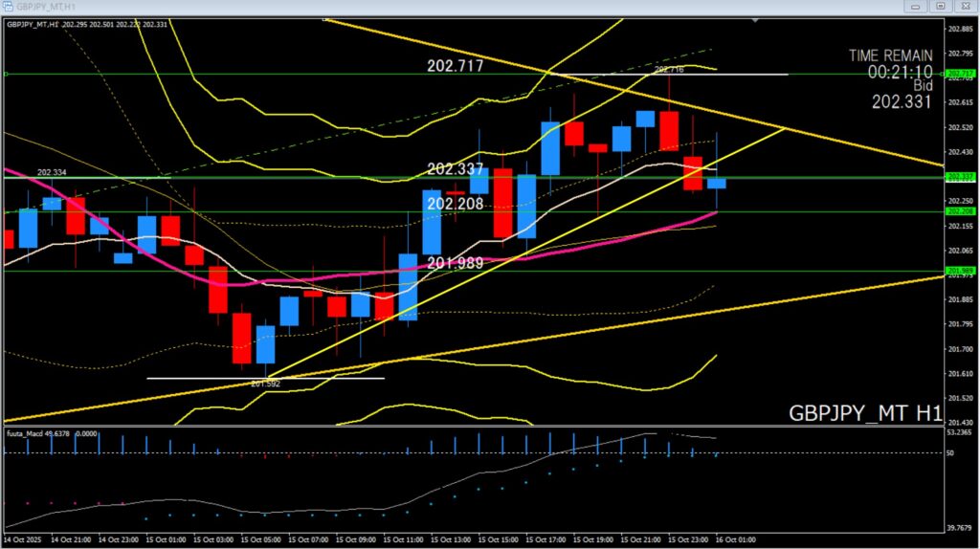The width and height of the screenshot is (980, 549).
Task: Click the 202.334 label on left side
Action: tap(50, 173)
